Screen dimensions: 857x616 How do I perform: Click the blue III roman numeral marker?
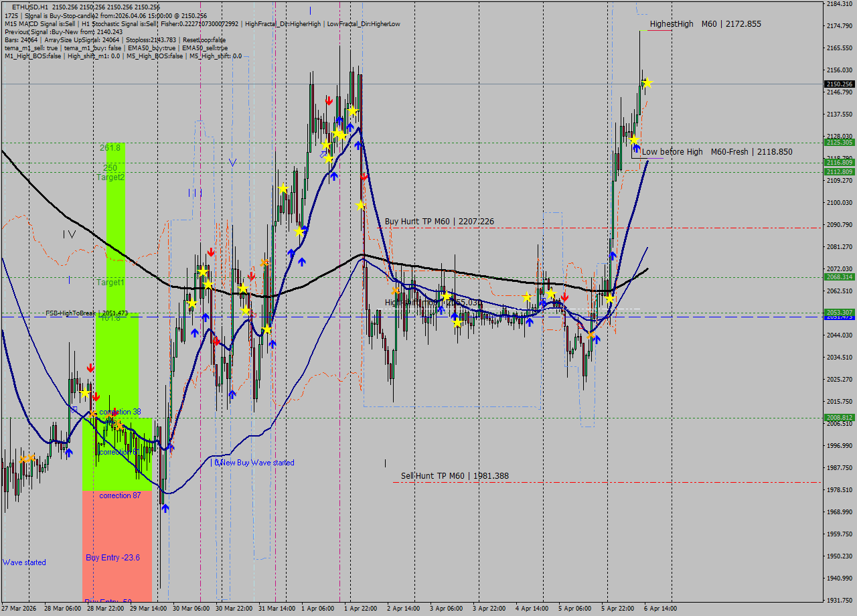(196, 193)
